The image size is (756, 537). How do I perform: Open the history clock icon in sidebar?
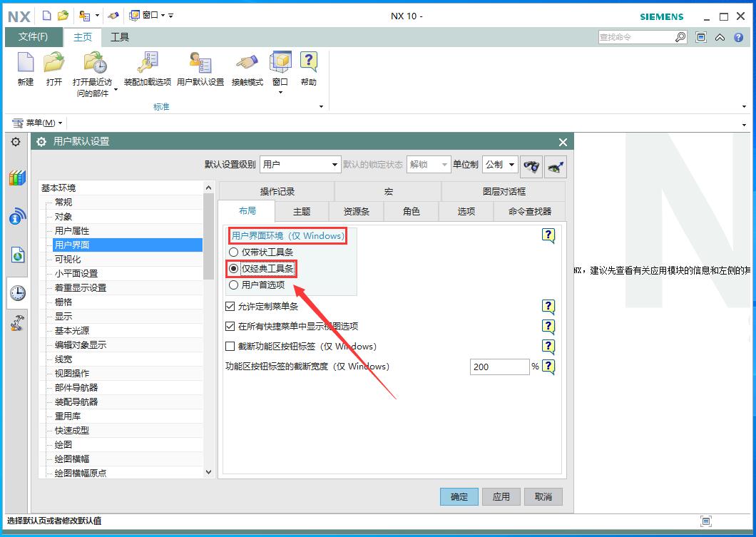click(17, 292)
